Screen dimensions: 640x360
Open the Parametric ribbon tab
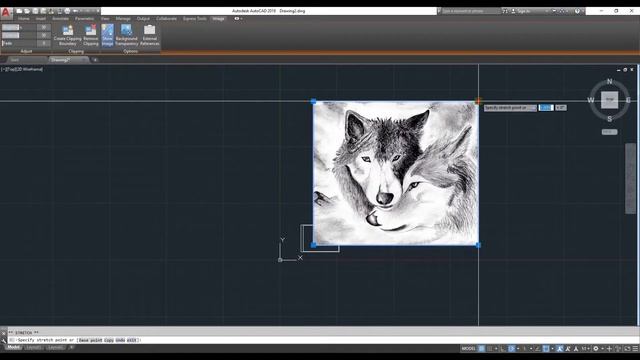pyautogui.click(x=84, y=19)
